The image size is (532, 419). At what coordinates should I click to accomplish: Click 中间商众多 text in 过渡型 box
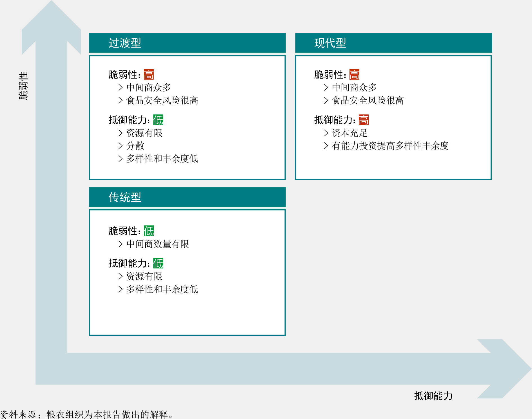[x=149, y=88]
